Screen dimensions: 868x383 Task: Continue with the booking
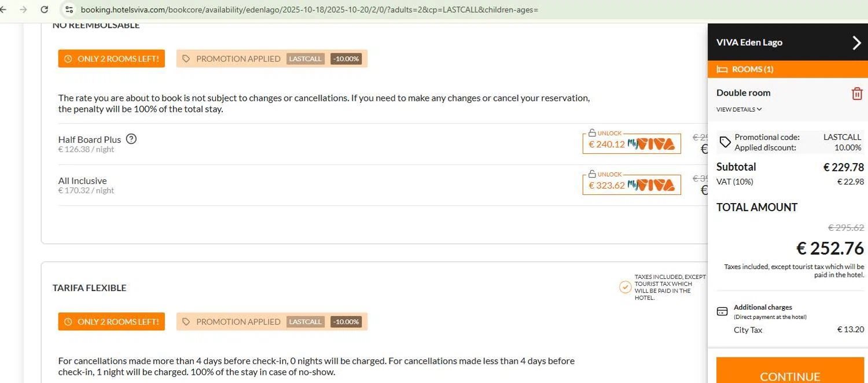[789, 370]
